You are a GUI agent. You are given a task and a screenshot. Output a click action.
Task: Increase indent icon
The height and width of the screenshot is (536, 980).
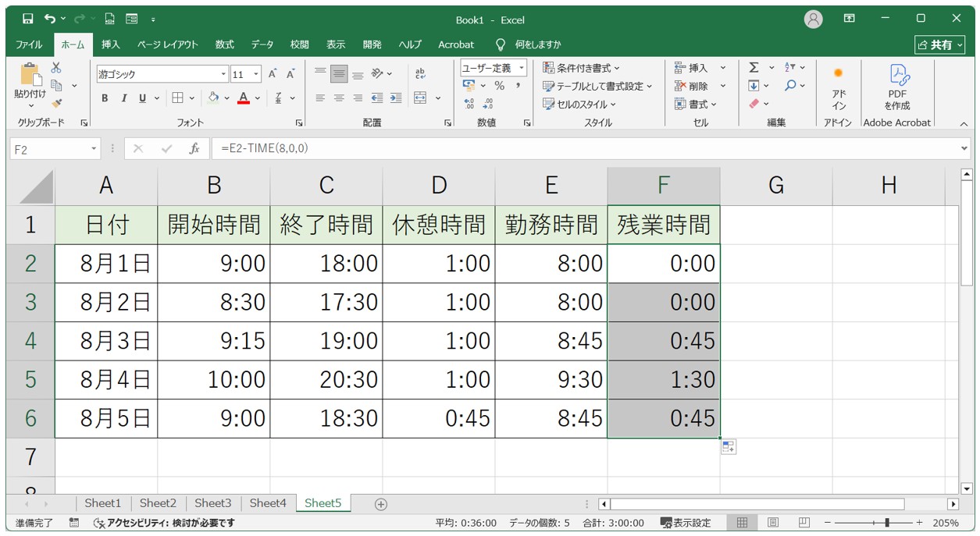[x=396, y=98]
